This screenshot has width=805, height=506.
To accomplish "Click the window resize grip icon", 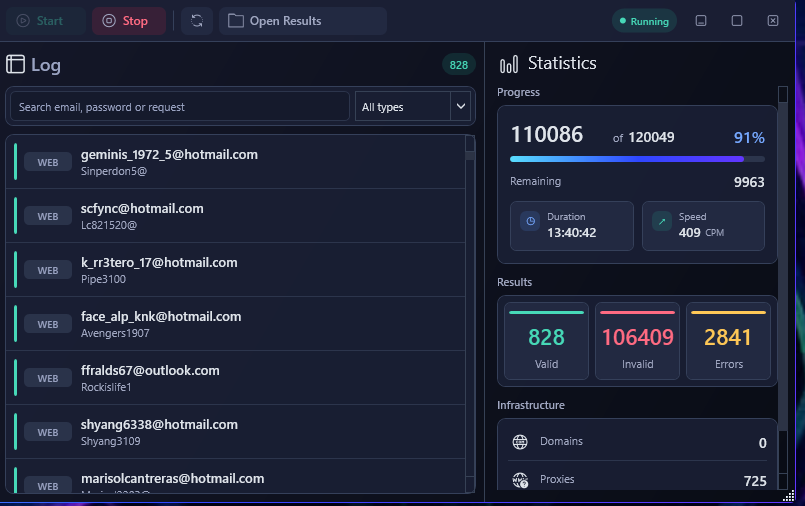I will pos(789,496).
